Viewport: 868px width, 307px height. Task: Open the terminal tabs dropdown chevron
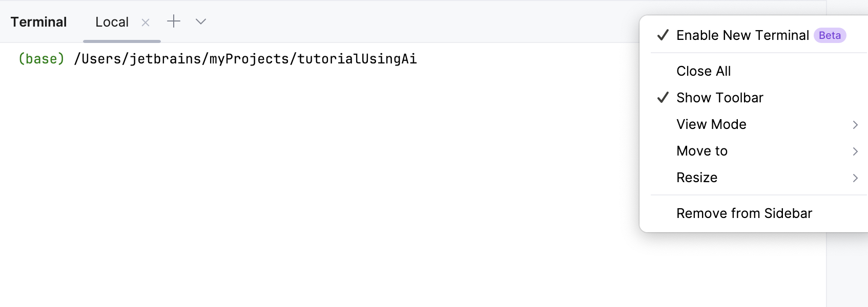pyautogui.click(x=200, y=22)
